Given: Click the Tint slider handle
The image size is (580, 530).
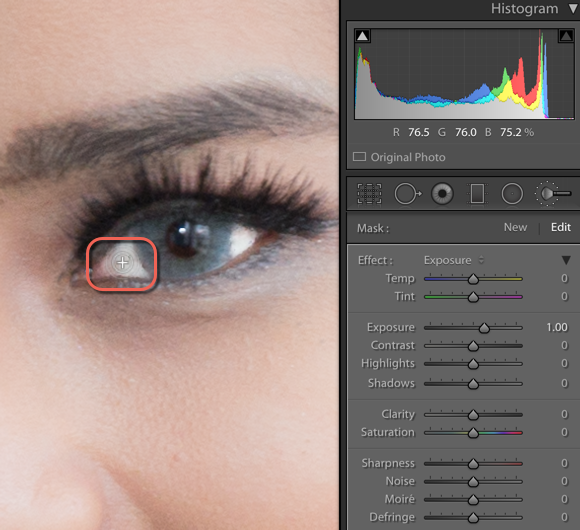Looking at the screenshot, I should tap(473, 297).
